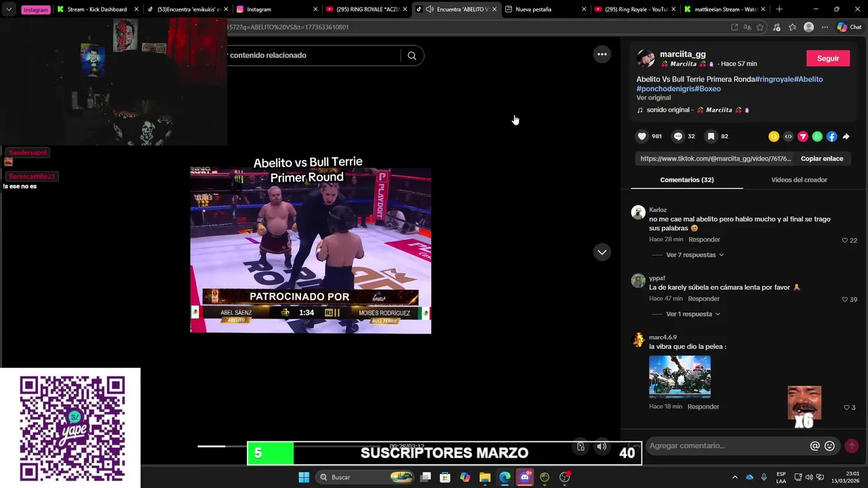
Task: Reply to yppaf's comment via Responder
Action: point(703,299)
